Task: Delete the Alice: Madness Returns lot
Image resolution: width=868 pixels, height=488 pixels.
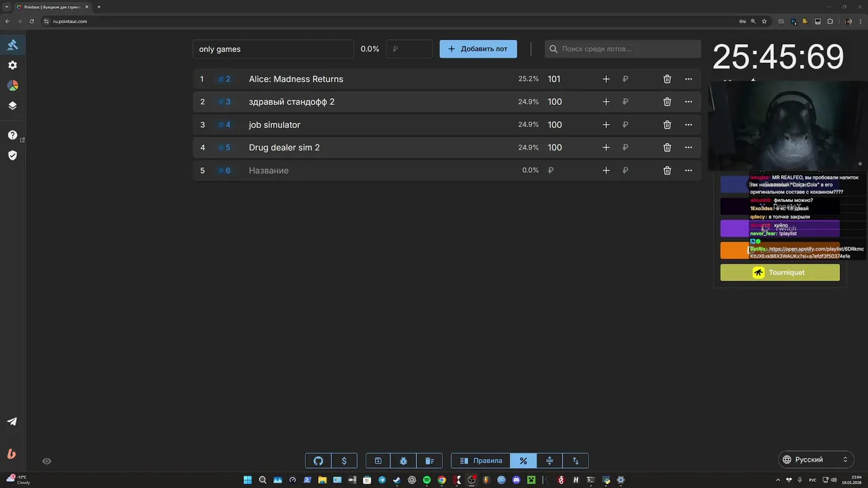Action: point(667,79)
